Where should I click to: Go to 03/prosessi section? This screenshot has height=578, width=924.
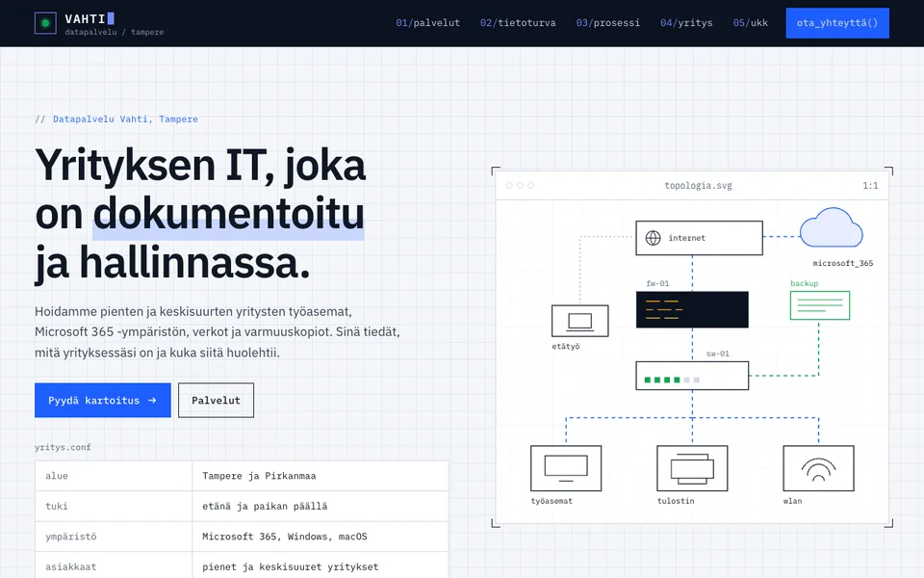click(x=607, y=23)
